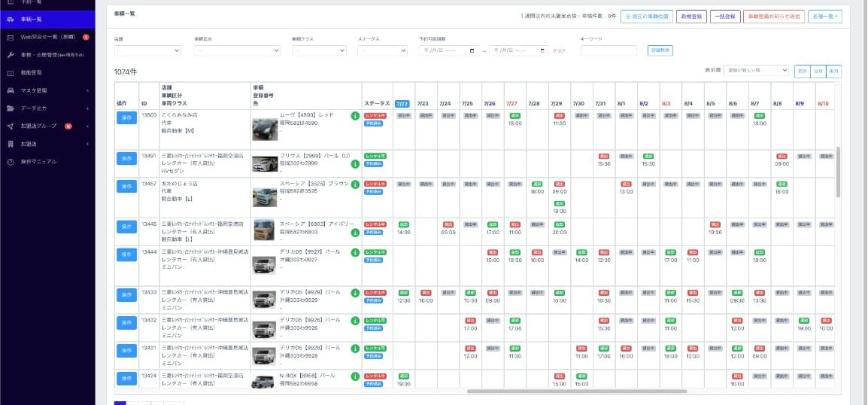The height and width of the screenshot is (405, 868).
Task: Click the folder icon for データ出力
Action: [11, 108]
